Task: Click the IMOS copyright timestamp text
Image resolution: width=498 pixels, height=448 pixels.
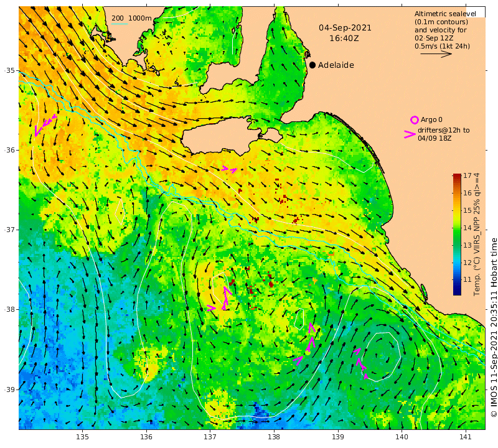Action: click(x=494, y=327)
